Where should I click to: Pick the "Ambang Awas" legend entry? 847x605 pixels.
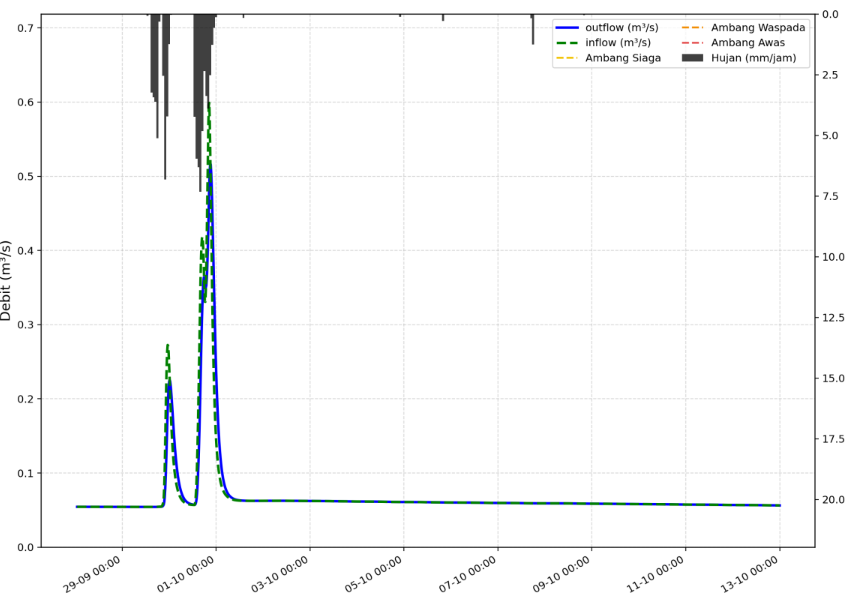pos(747,43)
